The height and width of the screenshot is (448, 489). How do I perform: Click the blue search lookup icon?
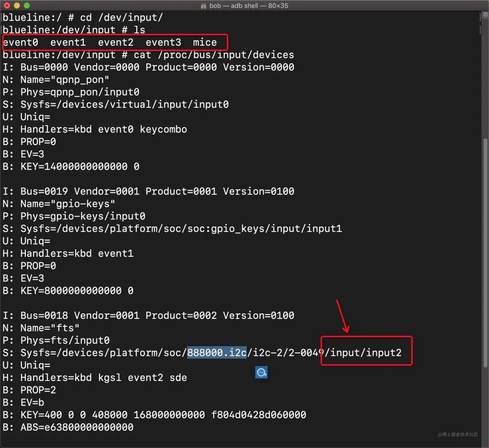click(261, 372)
